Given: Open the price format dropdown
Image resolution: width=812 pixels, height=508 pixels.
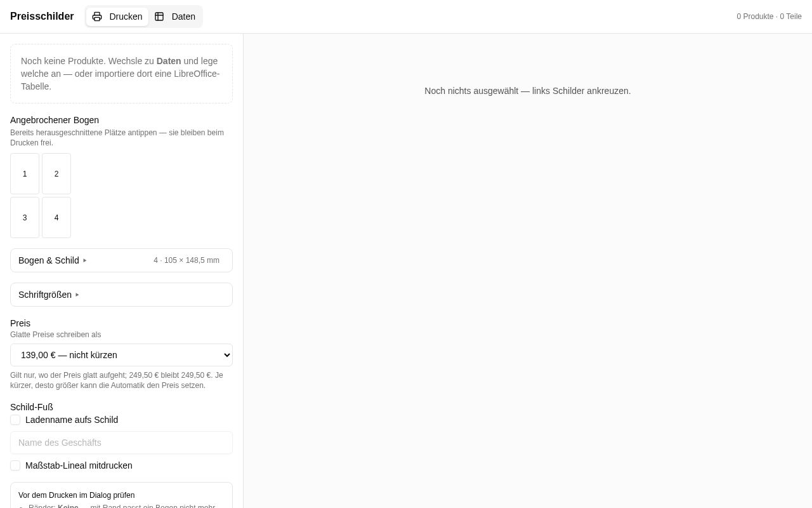Looking at the screenshot, I should [121, 355].
